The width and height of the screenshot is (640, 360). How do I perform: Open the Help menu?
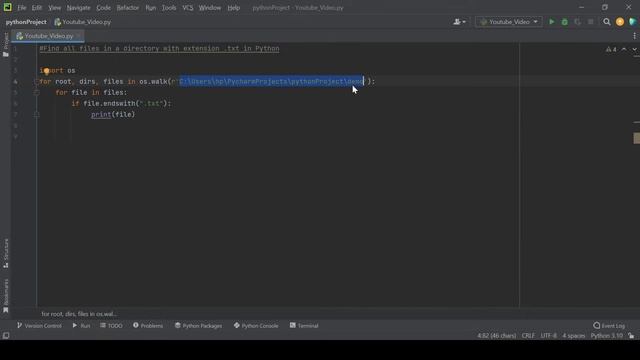[233, 8]
